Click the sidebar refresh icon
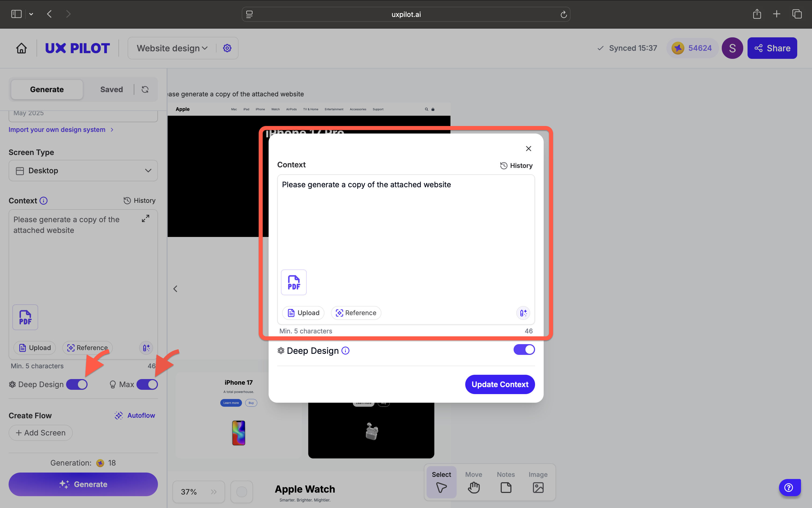The height and width of the screenshot is (508, 812). pos(145,89)
